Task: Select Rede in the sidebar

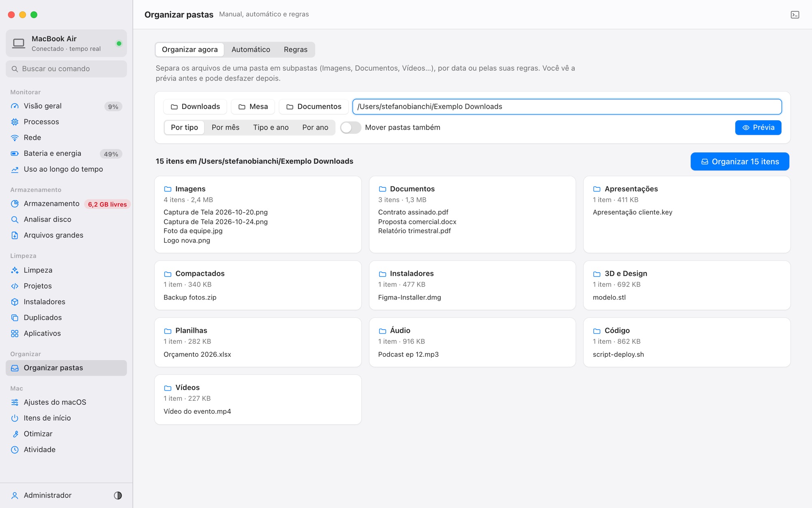Action: pos(66,138)
